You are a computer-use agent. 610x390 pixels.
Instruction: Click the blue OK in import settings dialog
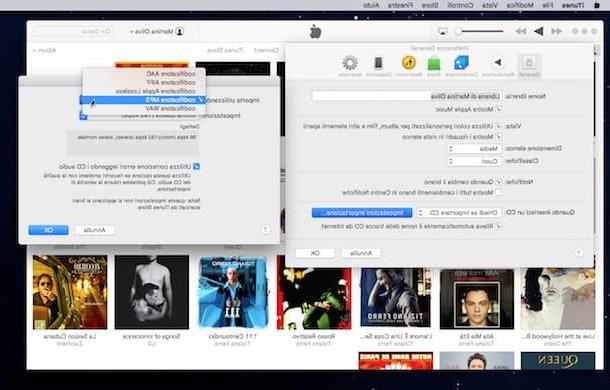[48, 230]
